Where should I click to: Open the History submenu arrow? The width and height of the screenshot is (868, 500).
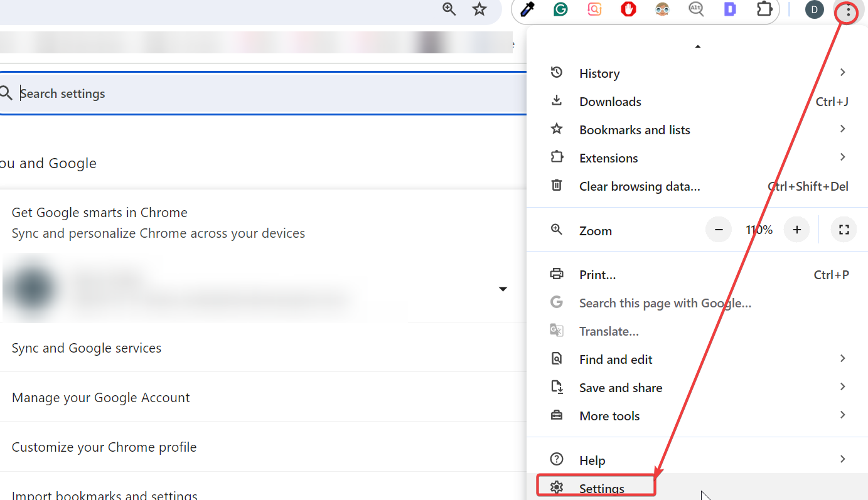click(843, 72)
